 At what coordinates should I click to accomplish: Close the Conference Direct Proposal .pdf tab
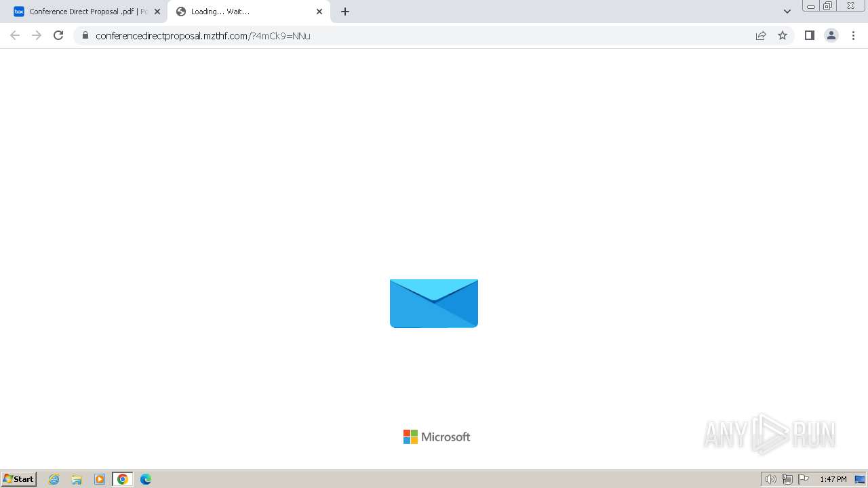157,12
